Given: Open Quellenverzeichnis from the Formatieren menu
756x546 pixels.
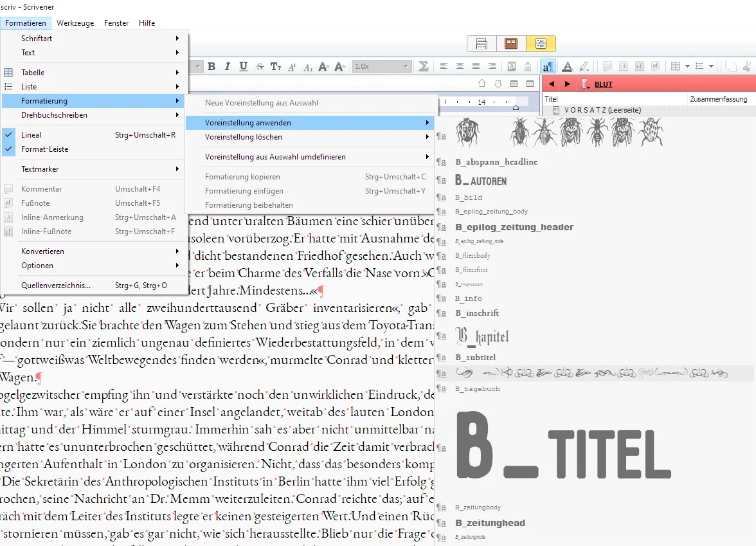Looking at the screenshot, I should point(56,286).
